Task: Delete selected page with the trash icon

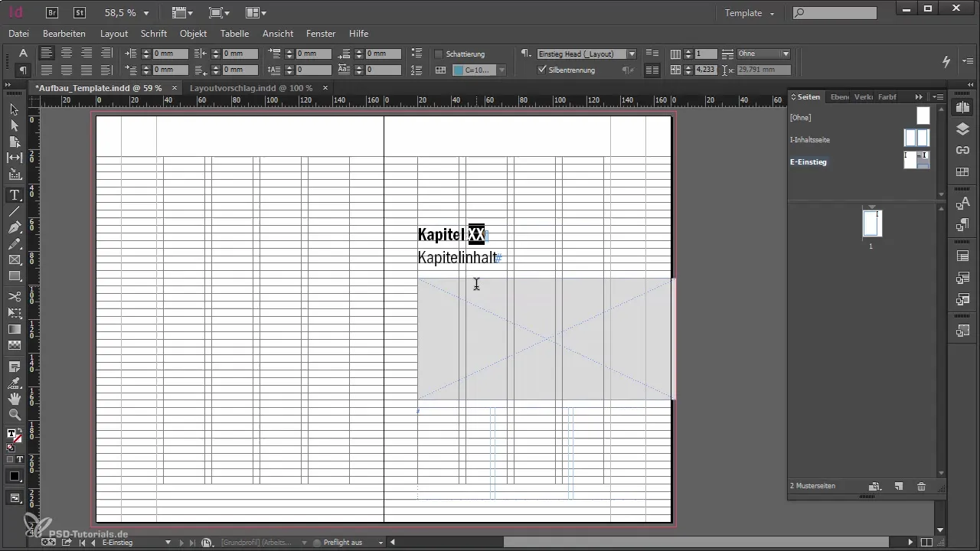Action: click(x=921, y=486)
